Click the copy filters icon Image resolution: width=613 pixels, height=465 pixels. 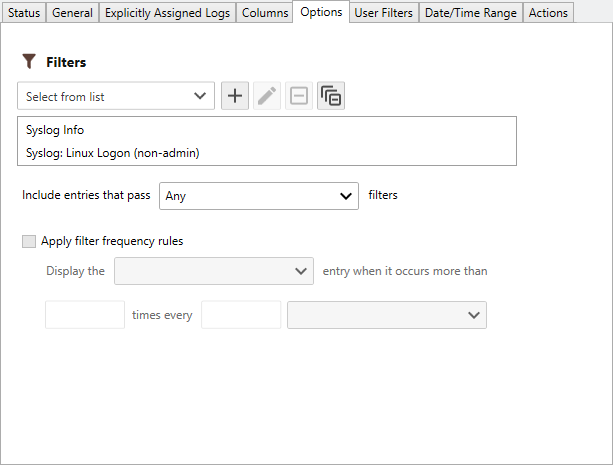(x=331, y=97)
